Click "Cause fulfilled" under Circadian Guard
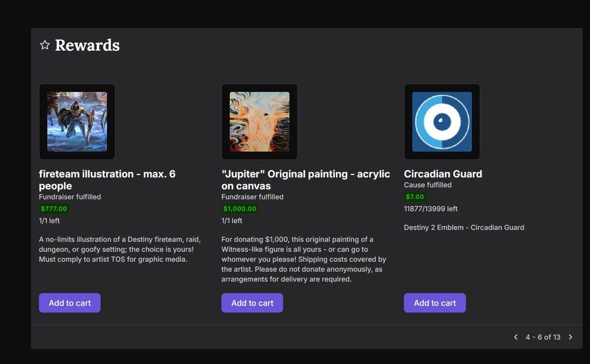Viewport: 590px width, 364px height. pos(428,185)
